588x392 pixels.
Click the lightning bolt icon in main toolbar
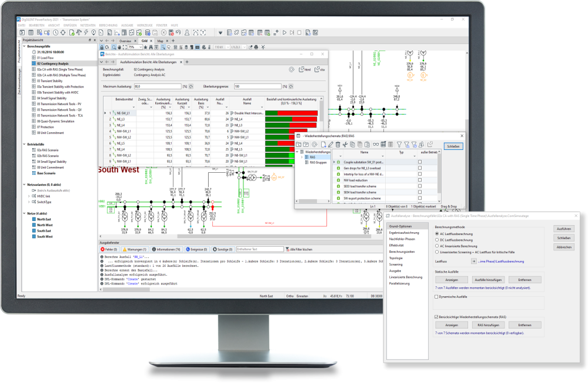point(86,32)
